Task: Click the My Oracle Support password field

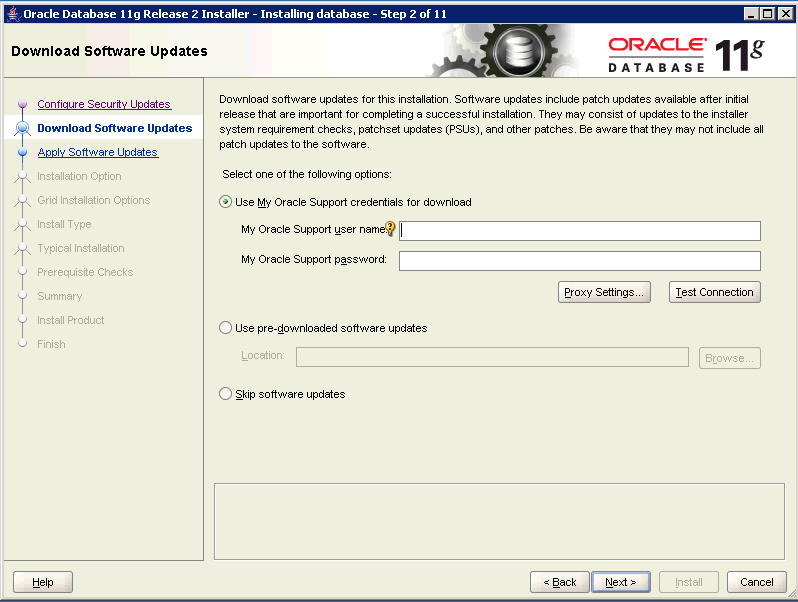Action: [580, 261]
